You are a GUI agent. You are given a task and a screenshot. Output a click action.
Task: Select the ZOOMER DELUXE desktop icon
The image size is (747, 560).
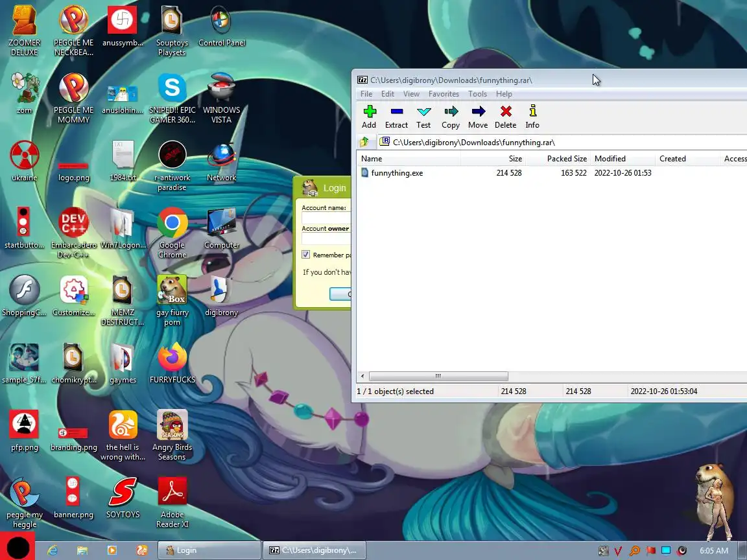click(24, 31)
